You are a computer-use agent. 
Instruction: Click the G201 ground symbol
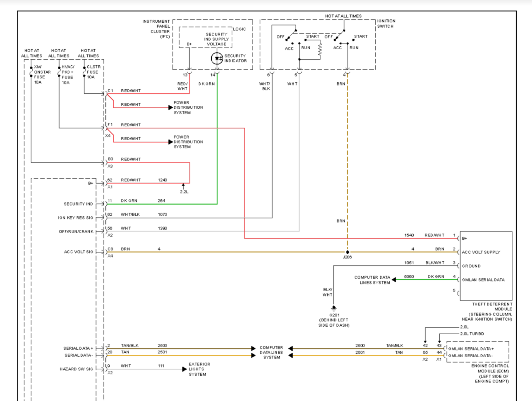click(334, 308)
